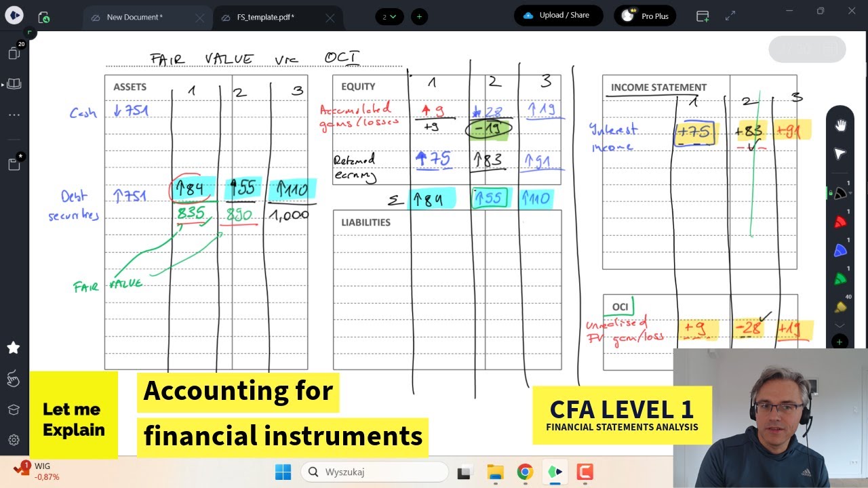Close the New Document tab

(x=200, y=18)
